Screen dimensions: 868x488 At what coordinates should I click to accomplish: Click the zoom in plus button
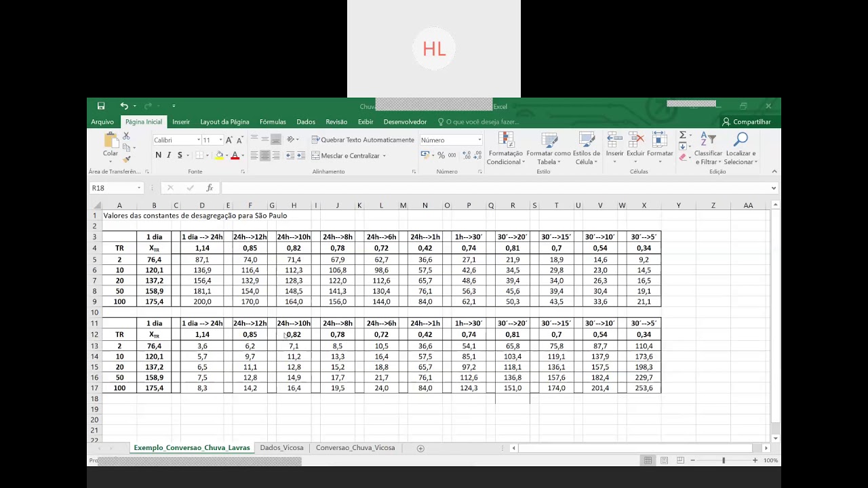click(x=755, y=460)
